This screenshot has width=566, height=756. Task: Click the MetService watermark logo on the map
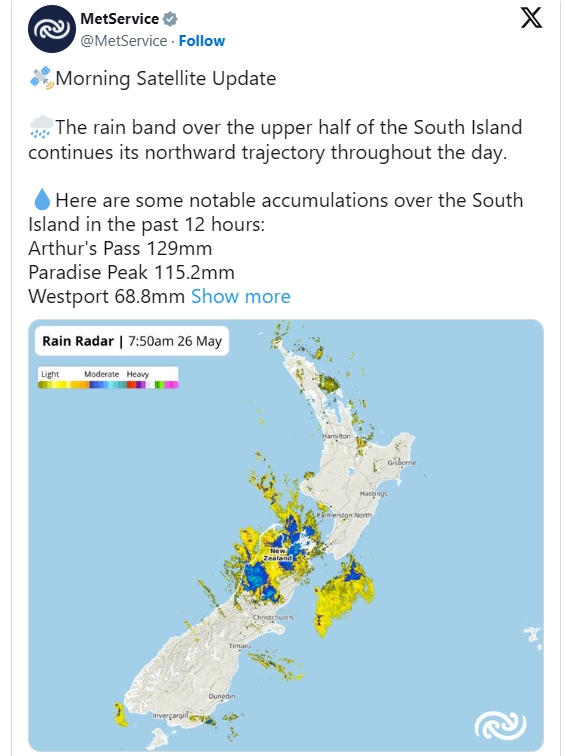(500, 726)
